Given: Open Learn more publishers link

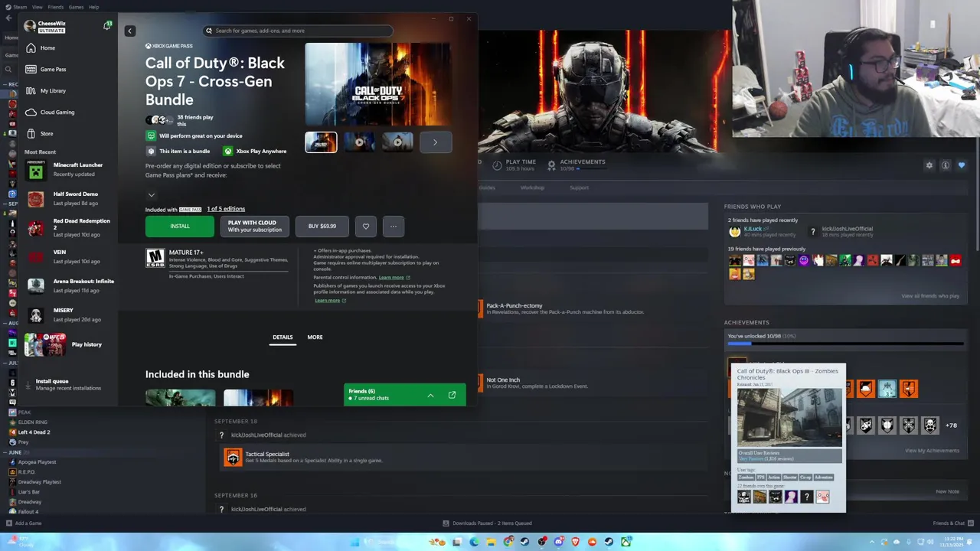Looking at the screenshot, I should pos(330,300).
